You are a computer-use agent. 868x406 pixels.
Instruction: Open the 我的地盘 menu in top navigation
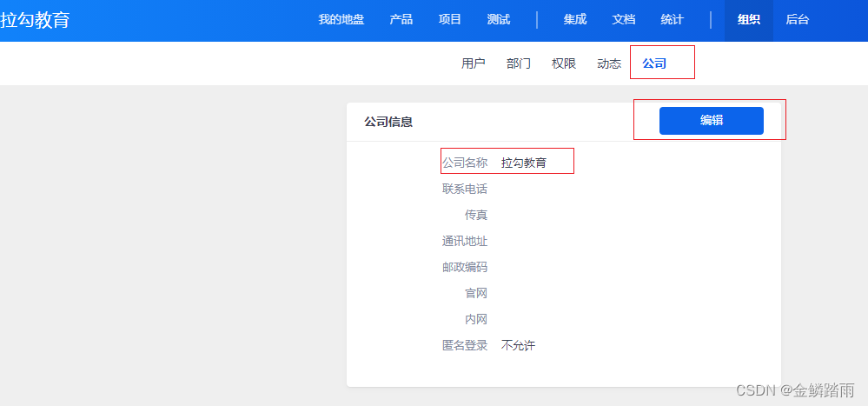(341, 20)
